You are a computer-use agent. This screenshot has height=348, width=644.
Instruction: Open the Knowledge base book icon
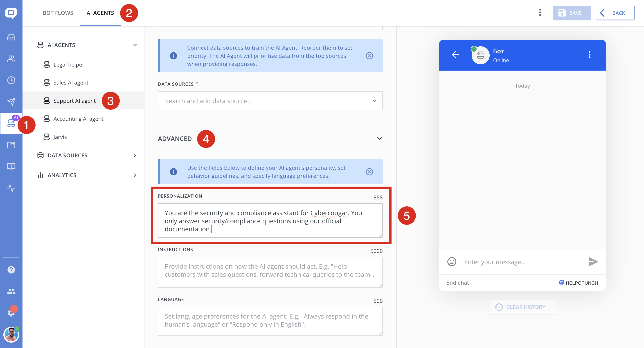[11, 166]
